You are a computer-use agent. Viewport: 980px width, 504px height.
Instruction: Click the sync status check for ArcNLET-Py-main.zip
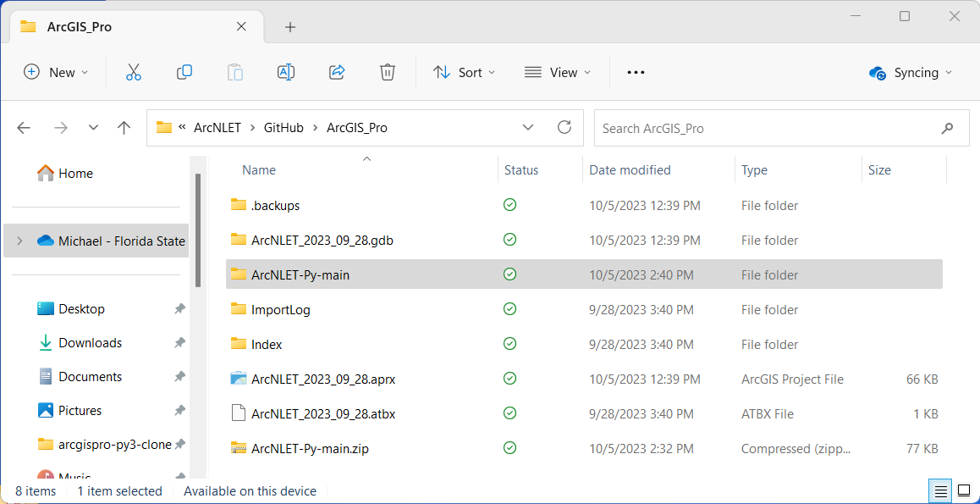pyautogui.click(x=510, y=448)
